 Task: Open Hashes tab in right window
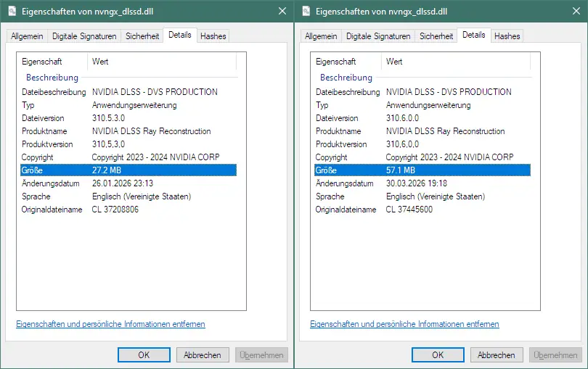click(507, 36)
